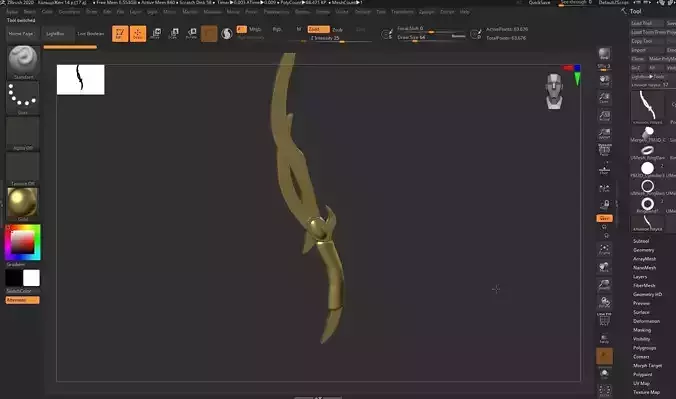Pick a color in the color square

22,242
